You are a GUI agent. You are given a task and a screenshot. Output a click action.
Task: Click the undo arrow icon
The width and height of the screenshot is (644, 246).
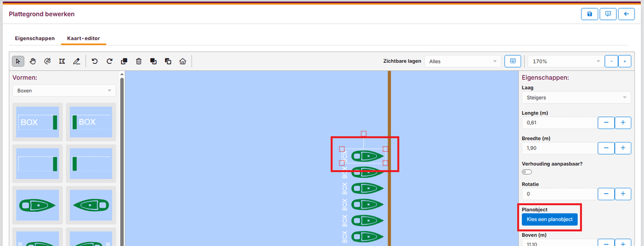pos(95,61)
